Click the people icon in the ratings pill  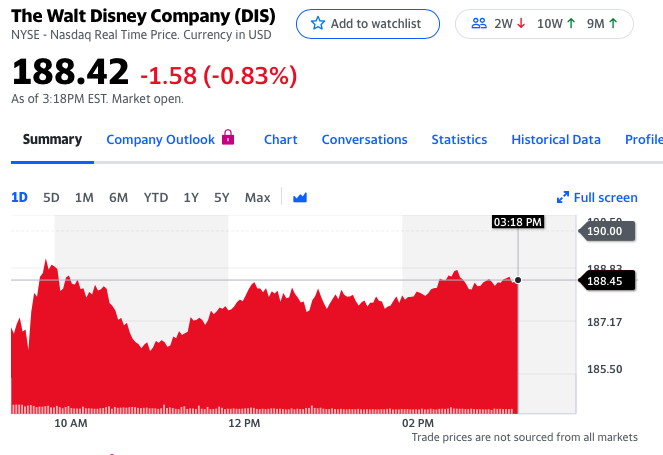(x=478, y=24)
